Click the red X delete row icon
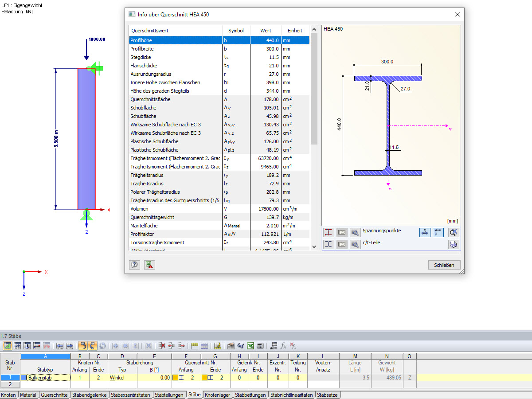532x399 pixels. tap(162, 346)
